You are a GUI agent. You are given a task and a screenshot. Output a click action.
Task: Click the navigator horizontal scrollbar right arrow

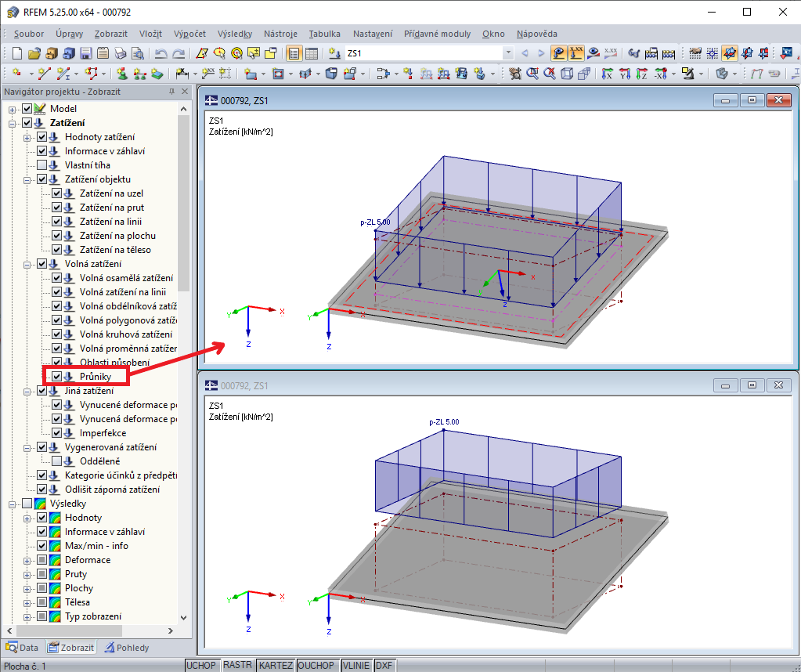(x=171, y=631)
